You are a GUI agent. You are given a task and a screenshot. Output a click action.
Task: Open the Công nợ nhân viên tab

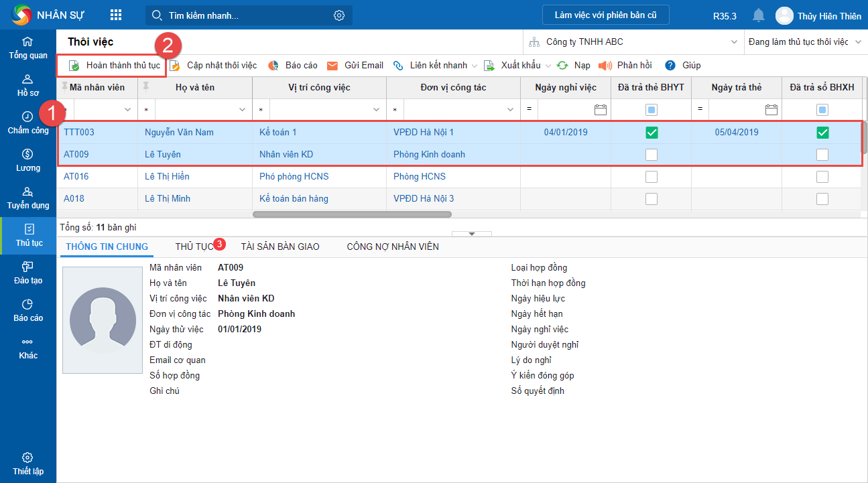[393, 247]
